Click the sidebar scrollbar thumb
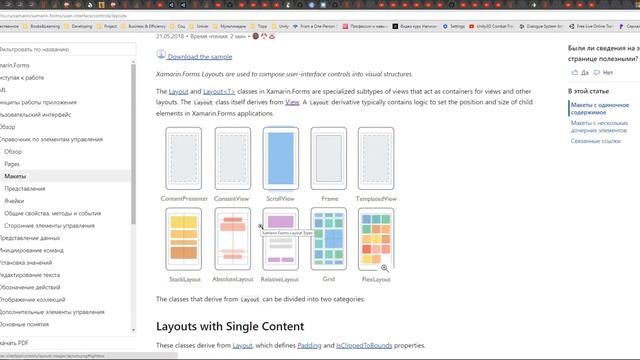 click(133, 143)
